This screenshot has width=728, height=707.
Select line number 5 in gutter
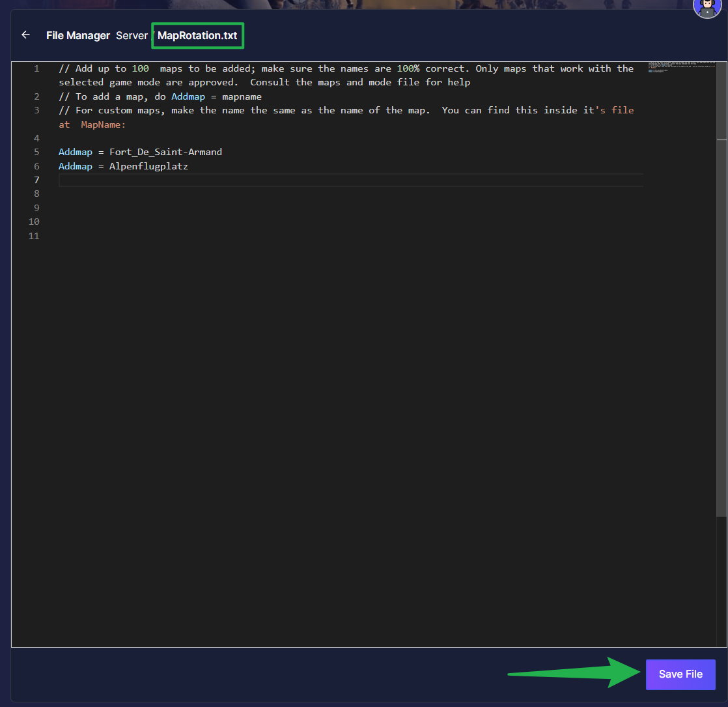[x=36, y=152]
